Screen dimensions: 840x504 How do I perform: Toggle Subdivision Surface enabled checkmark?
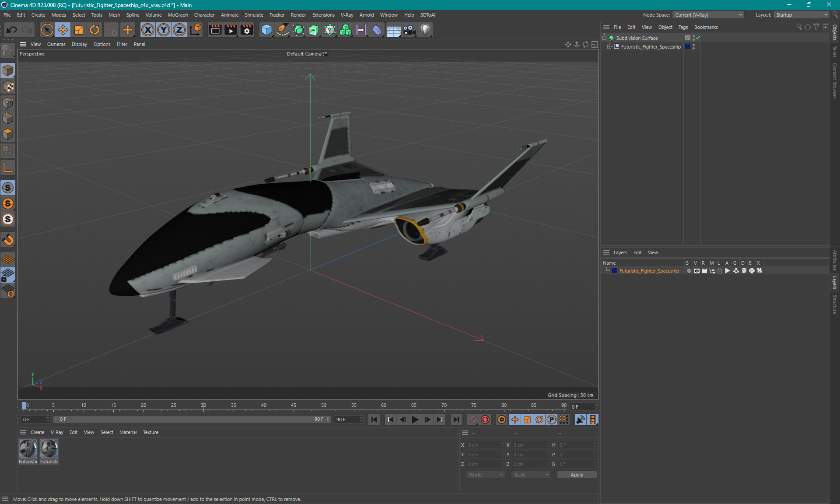click(x=698, y=38)
